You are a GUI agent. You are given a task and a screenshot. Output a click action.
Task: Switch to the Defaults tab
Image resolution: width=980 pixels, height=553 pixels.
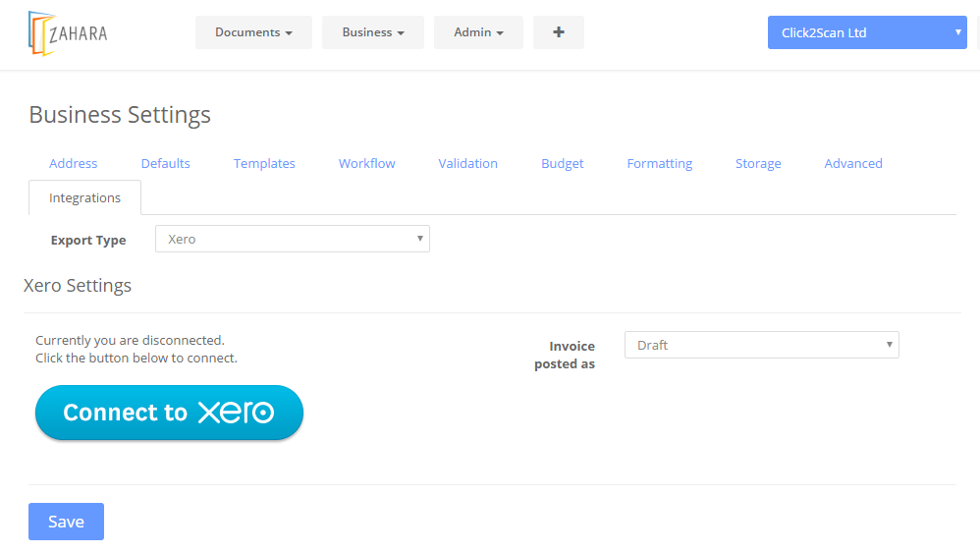coord(166,163)
